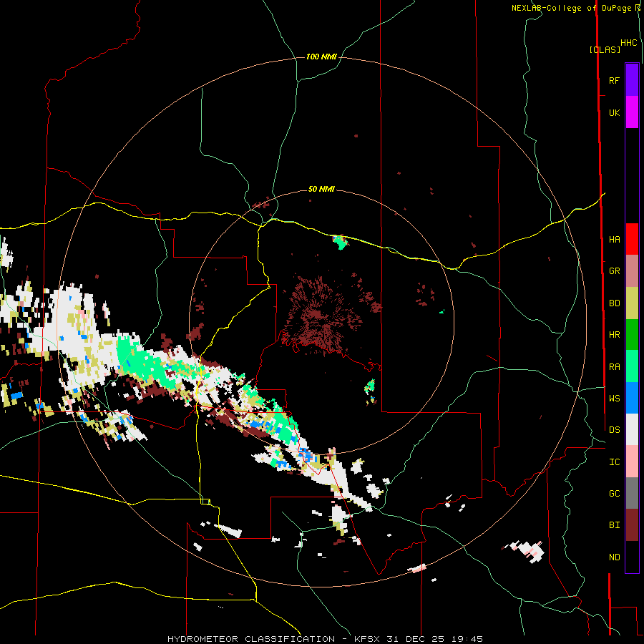This screenshot has height=644, width=644.
Task: Select the magenta UK legend swatch
Action: [632, 112]
